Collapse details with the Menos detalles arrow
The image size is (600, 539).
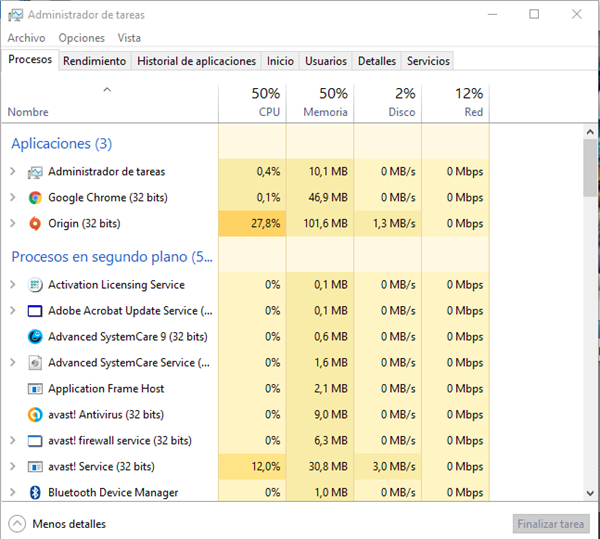point(17,524)
